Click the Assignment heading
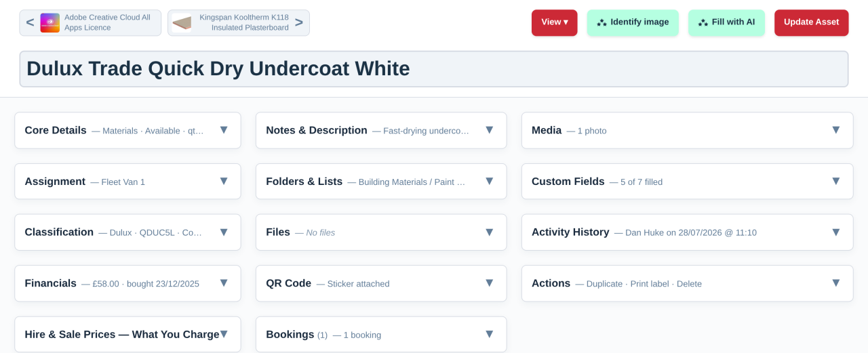The image size is (868, 353). [55, 182]
